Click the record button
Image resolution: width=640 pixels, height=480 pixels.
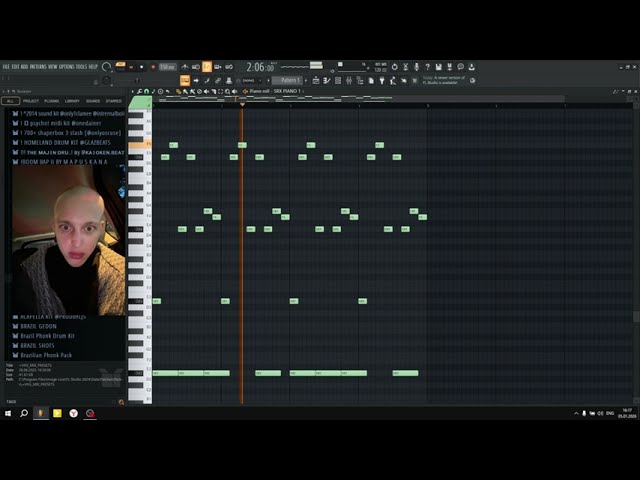pos(153,67)
